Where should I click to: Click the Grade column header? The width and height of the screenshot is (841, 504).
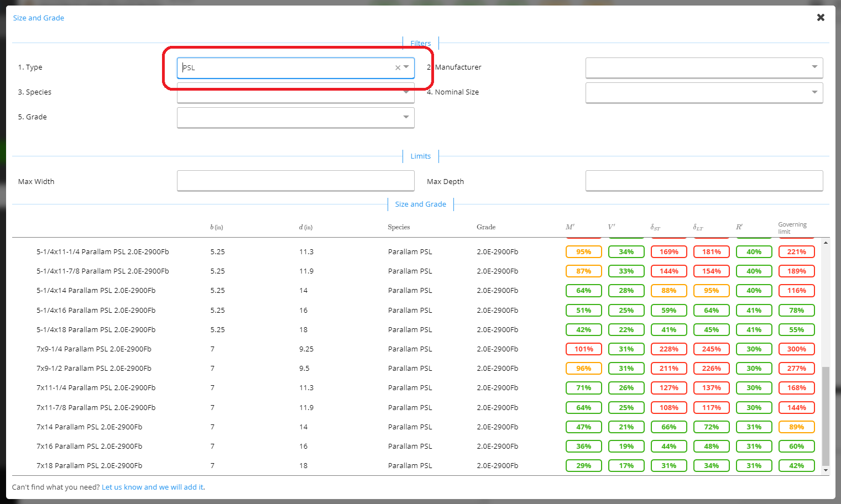(x=486, y=227)
